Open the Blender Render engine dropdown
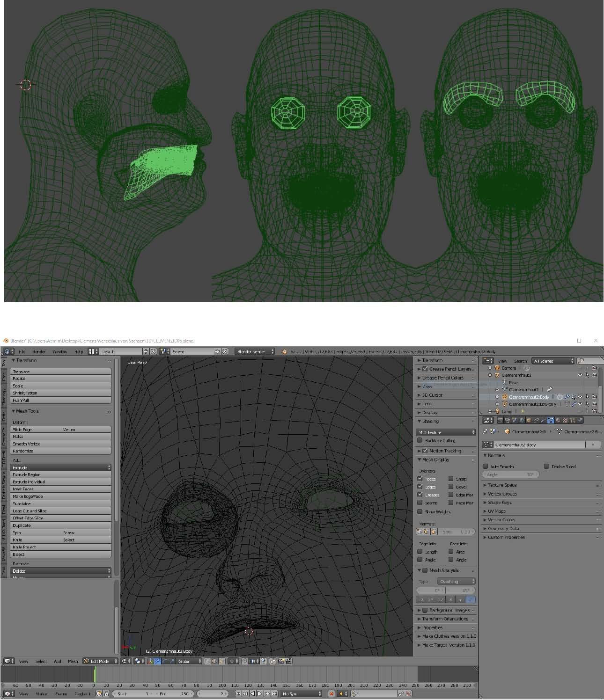This screenshot has width=604, height=700. [255, 351]
